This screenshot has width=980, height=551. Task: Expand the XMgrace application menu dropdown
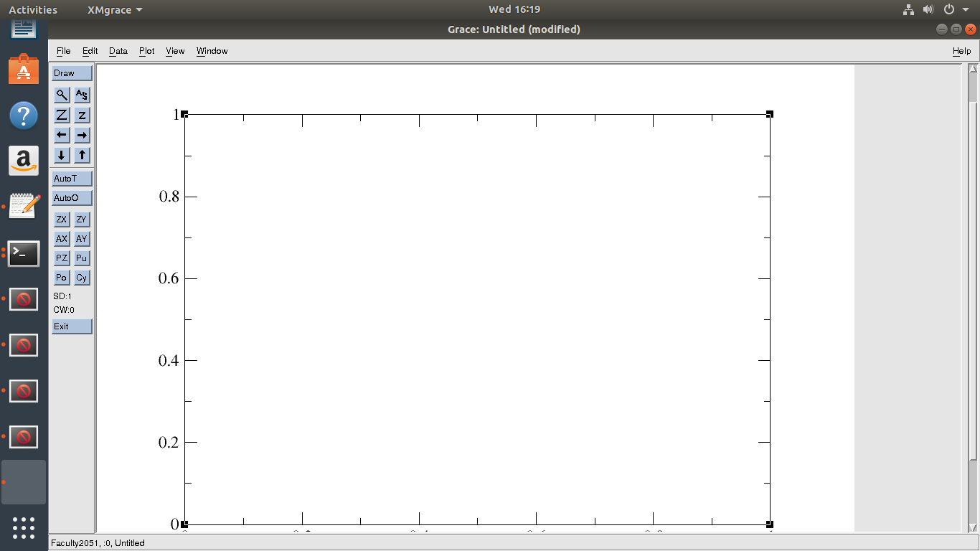[x=115, y=9]
